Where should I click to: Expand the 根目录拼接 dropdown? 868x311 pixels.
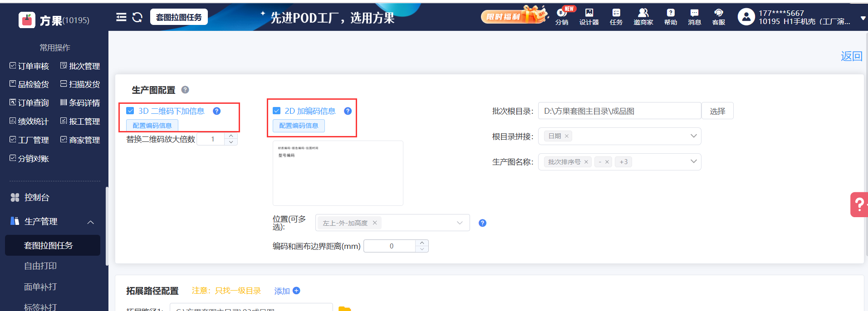click(693, 136)
